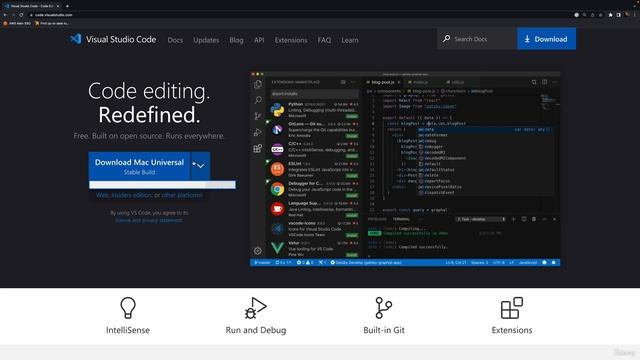
Task: Follow the Web link under download button
Action: (102, 195)
